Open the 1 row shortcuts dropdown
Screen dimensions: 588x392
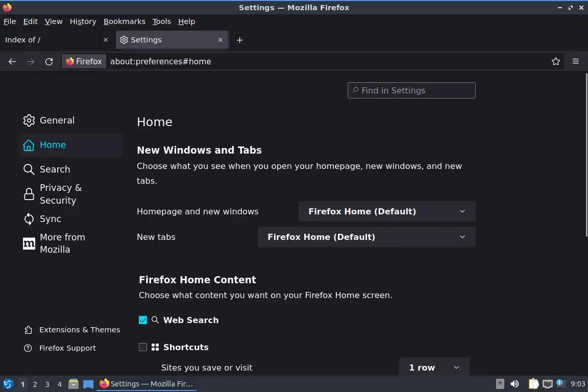point(434,367)
